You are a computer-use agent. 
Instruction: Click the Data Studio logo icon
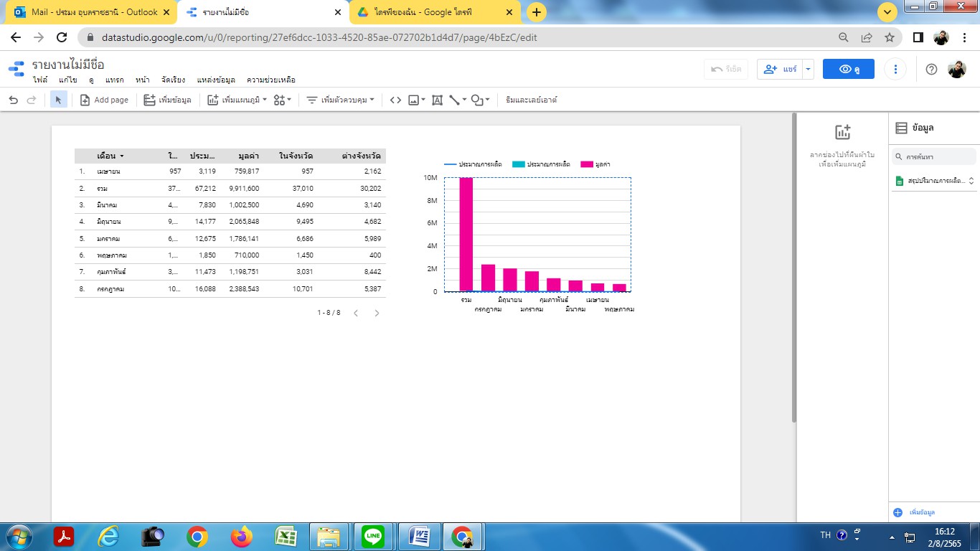tap(16, 69)
